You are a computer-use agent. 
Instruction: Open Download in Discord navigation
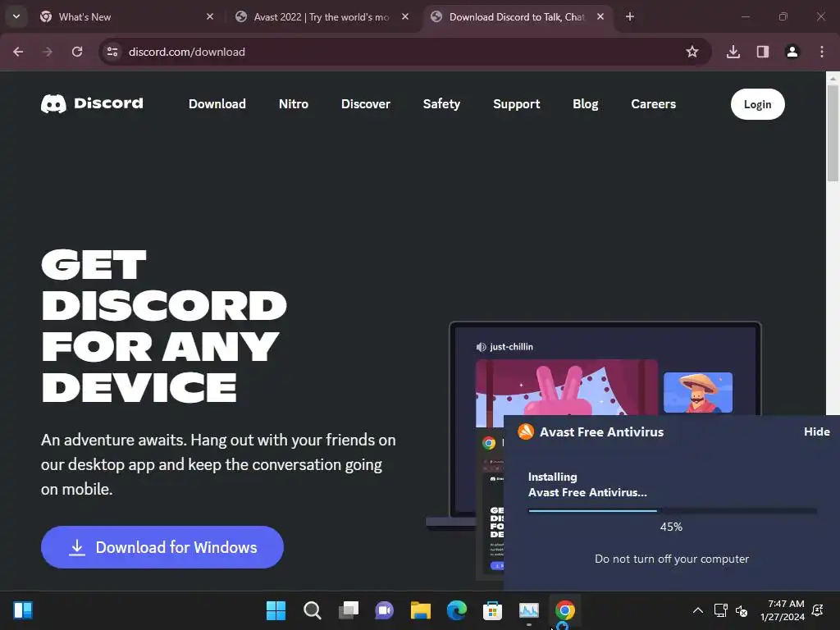(x=217, y=104)
